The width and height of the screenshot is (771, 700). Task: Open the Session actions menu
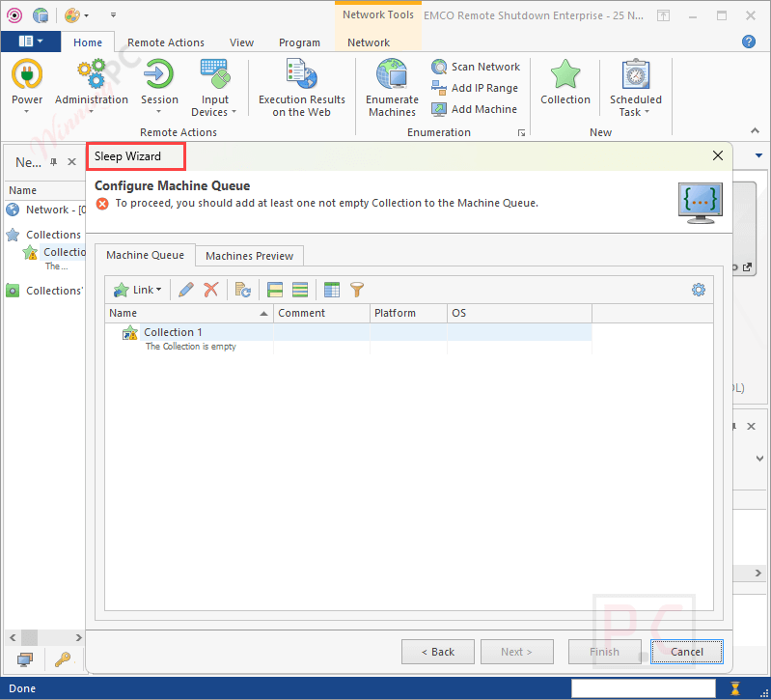159,88
